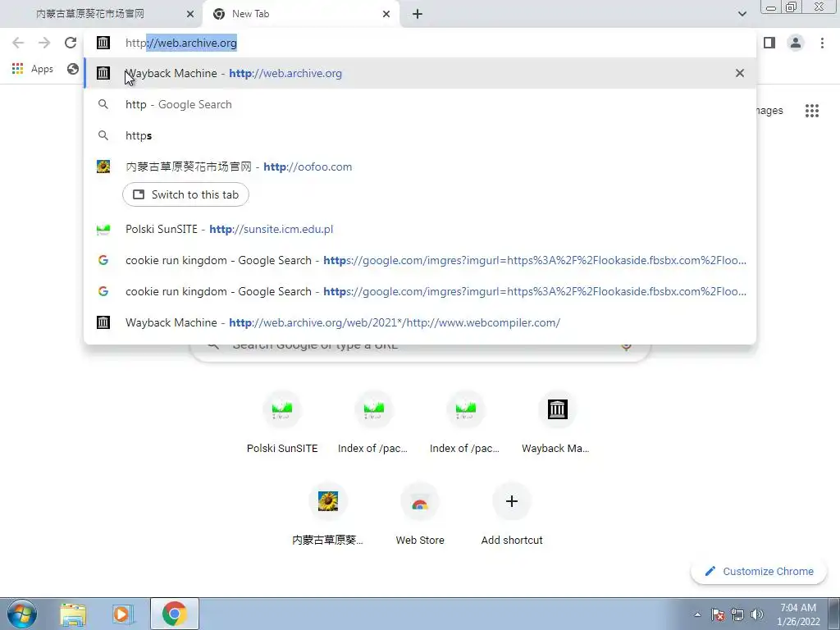Open the Web Store shortcut
Screen dimensions: 840x630
pos(420,514)
